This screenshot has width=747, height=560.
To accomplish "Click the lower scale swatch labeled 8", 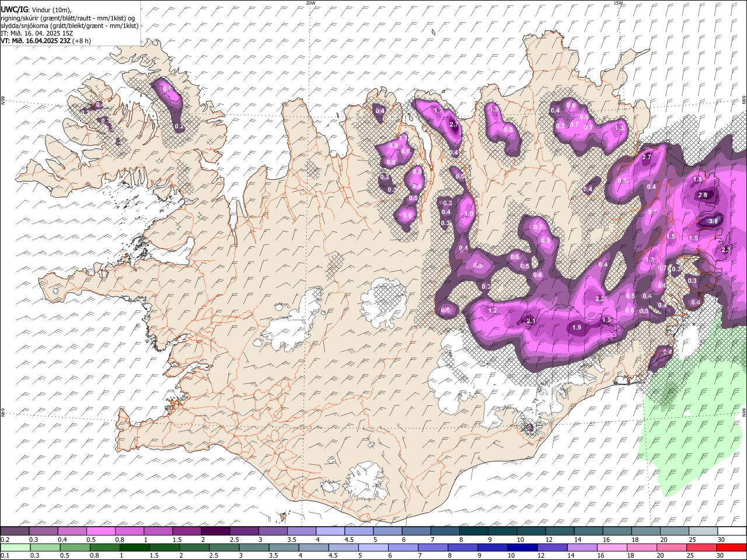I will pyautogui.click(x=462, y=547).
